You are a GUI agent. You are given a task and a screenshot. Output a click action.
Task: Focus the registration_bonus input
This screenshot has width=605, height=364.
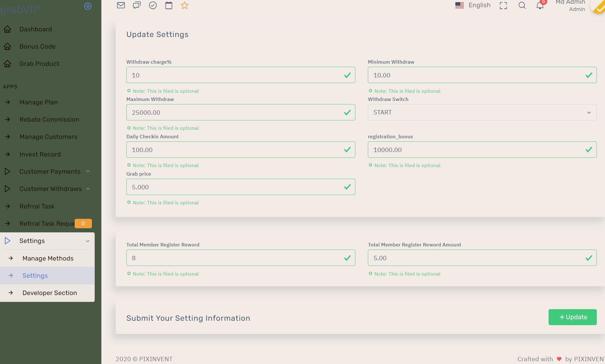(x=482, y=150)
